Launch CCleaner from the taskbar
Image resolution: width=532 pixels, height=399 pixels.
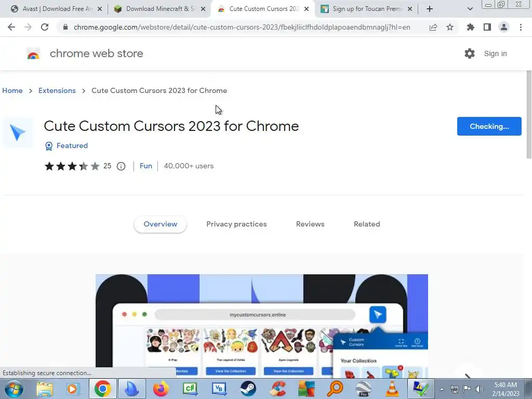pos(277,389)
